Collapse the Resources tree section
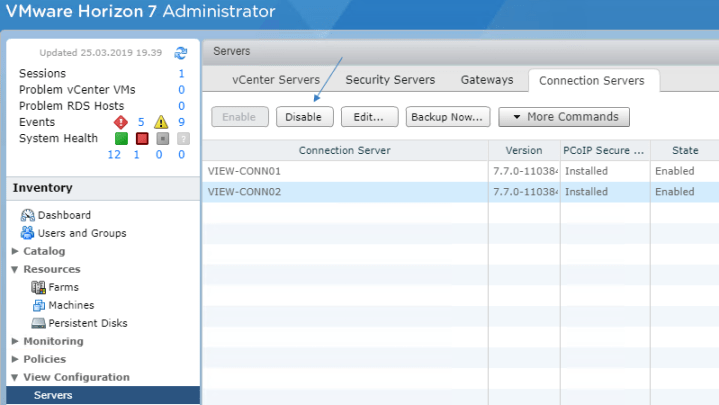719x405 pixels. pos(15,269)
